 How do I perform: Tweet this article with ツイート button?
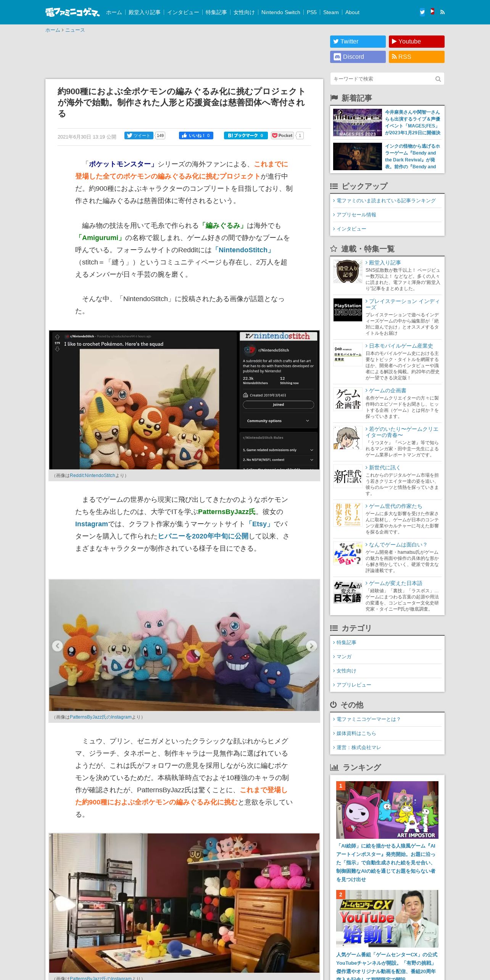[139, 135]
